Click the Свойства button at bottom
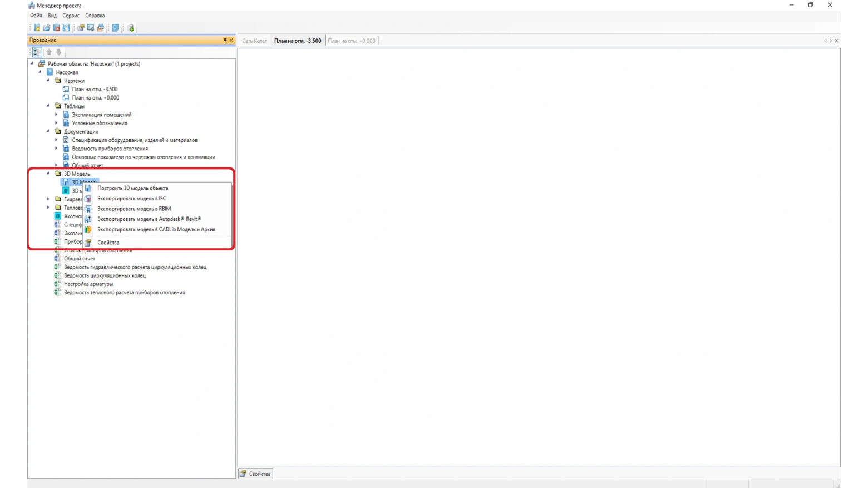Viewport: 868px width, 488px height. tap(256, 474)
